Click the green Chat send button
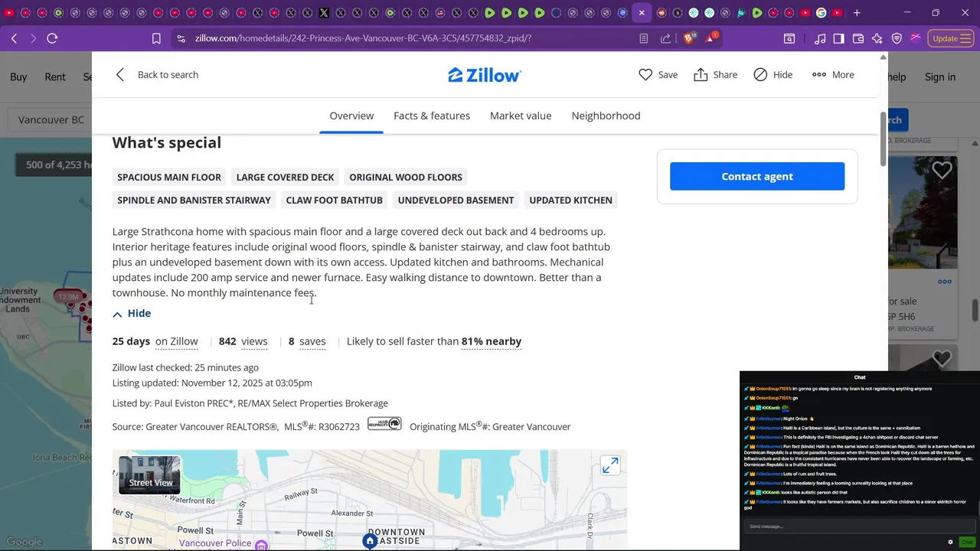The width and height of the screenshot is (980, 551). tap(968, 542)
